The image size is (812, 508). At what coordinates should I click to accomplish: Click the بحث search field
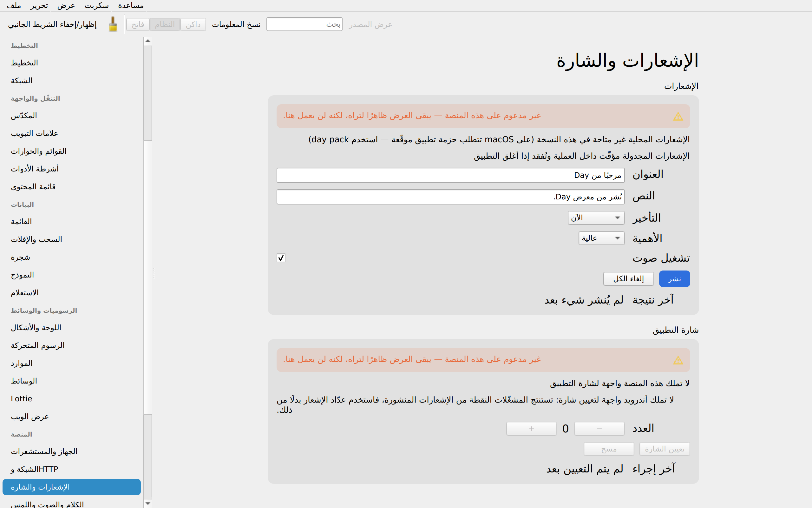pos(304,24)
